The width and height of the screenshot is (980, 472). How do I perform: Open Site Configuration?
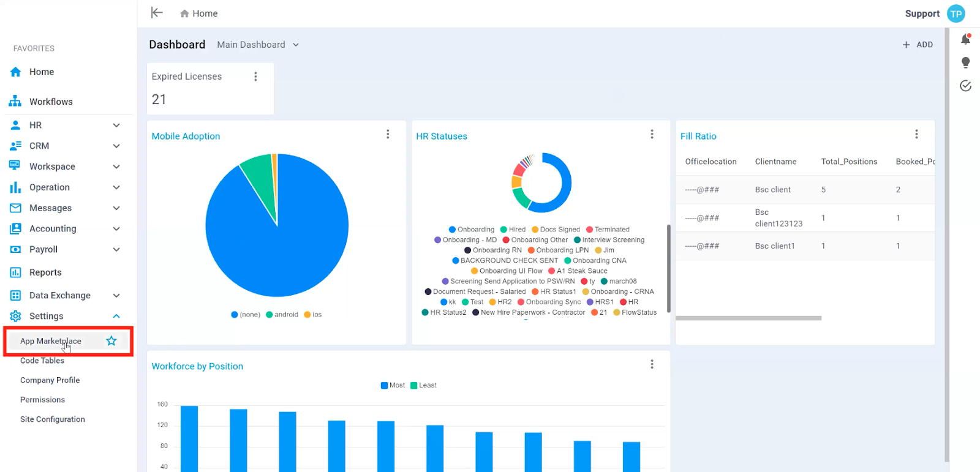tap(53, 419)
